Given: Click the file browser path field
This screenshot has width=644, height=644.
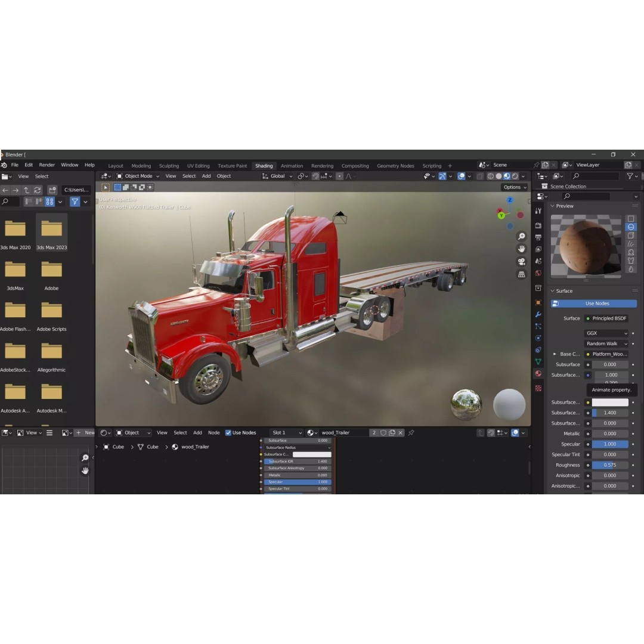Looking at the screenshot, I should (x=76, y=190).
